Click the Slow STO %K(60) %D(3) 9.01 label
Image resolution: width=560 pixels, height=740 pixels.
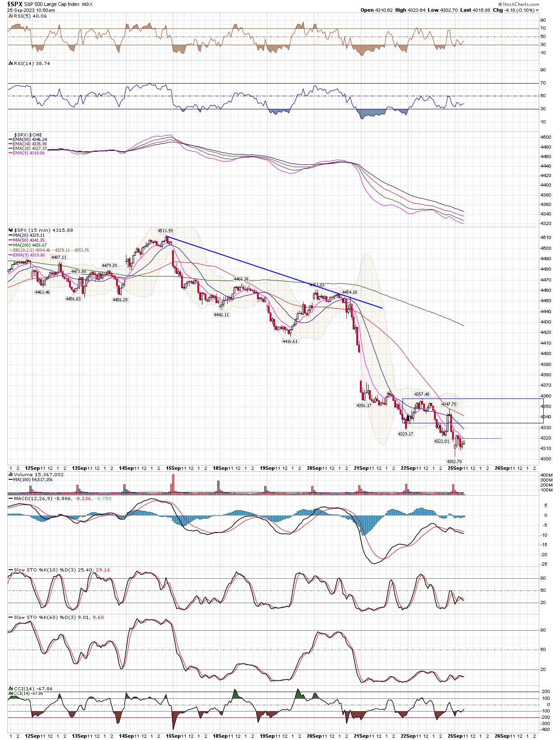52,618
